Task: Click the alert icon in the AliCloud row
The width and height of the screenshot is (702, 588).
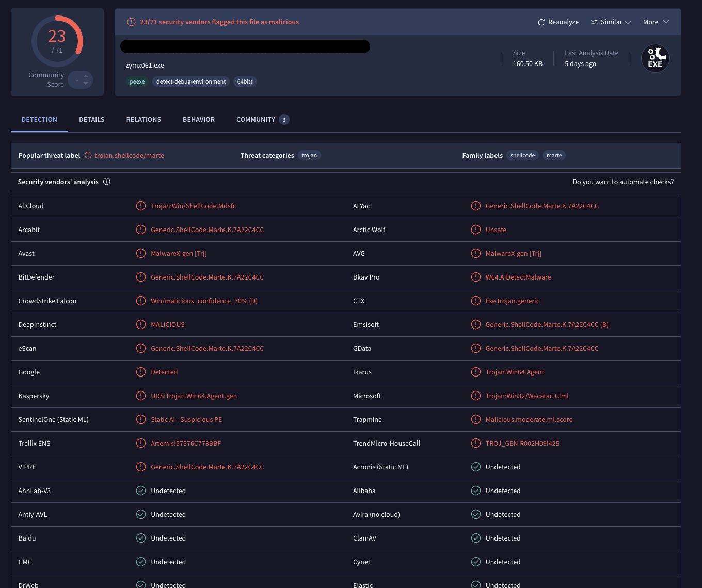Action: pyautogui.click(x=141, y=206)
